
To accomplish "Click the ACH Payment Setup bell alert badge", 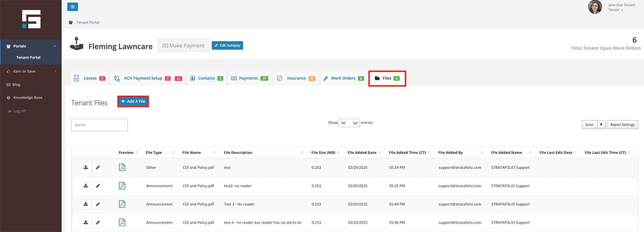I will click(x=178, y=78).
